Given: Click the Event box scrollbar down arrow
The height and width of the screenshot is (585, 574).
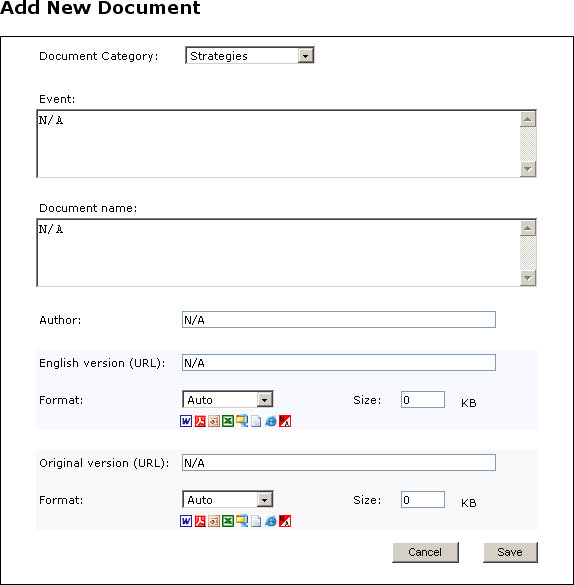Looking at the screenshot, I should pyautogui.click(x=527, y=169).
